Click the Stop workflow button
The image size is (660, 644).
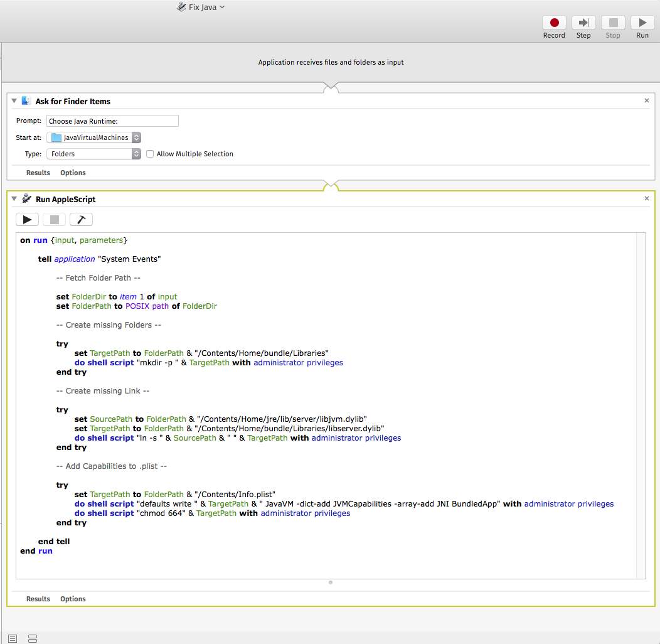pos(613,23)
